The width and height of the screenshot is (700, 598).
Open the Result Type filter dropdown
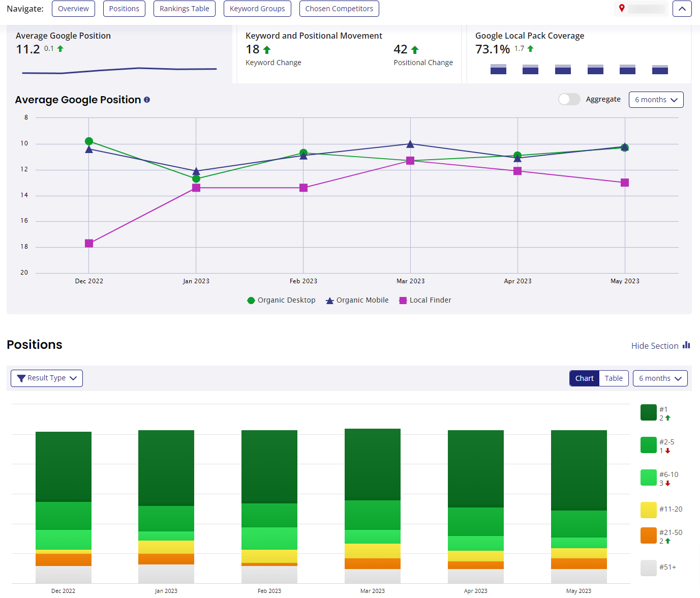point(46,378)
